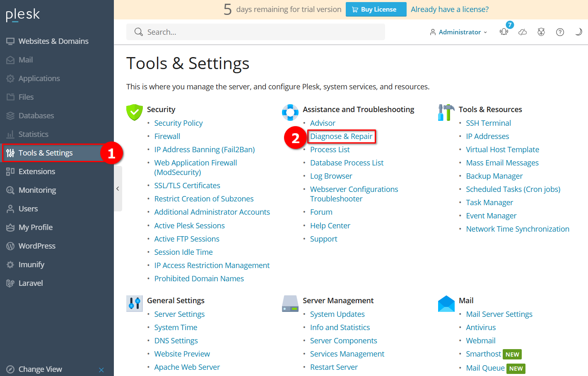The height and width of the screenshot is (376, 588).
Task: Open the Advisor link
Action: 323,123
